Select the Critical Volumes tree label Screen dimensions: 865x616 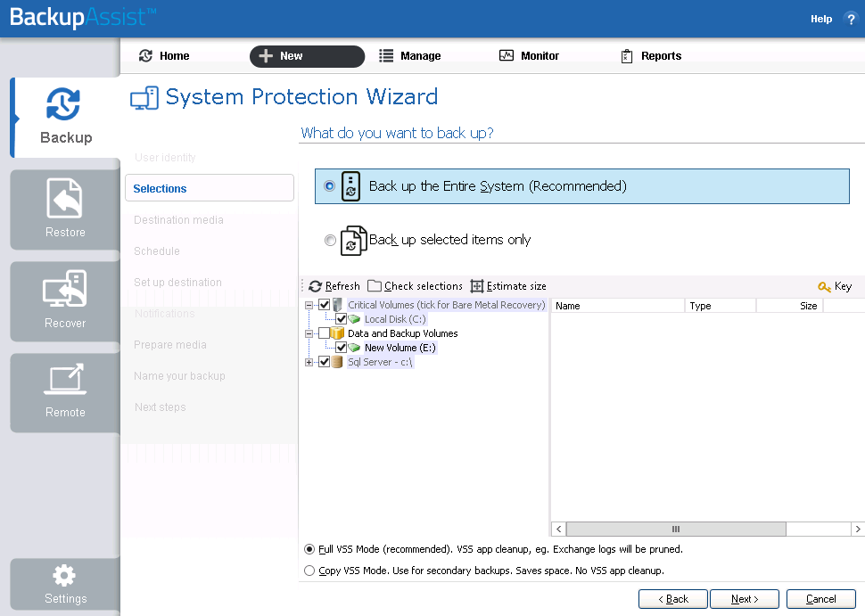(x=446, y=304)
